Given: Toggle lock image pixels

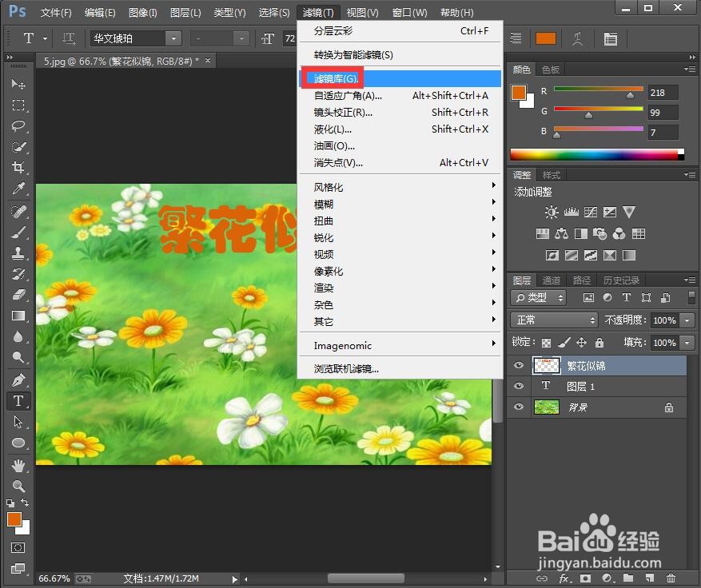Looking at the screenshot, I should pos(564,343).
